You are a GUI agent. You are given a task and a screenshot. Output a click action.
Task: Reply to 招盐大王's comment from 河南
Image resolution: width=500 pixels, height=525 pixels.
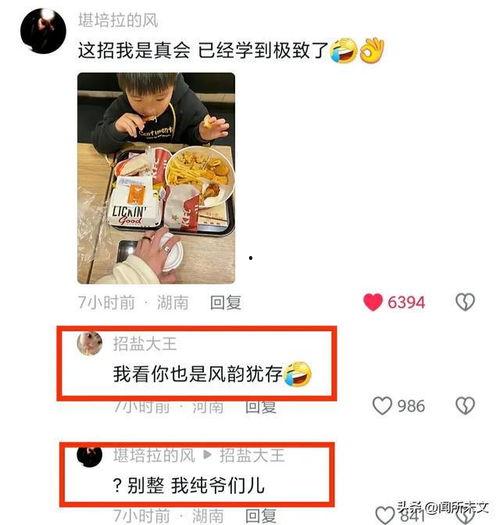261,406
